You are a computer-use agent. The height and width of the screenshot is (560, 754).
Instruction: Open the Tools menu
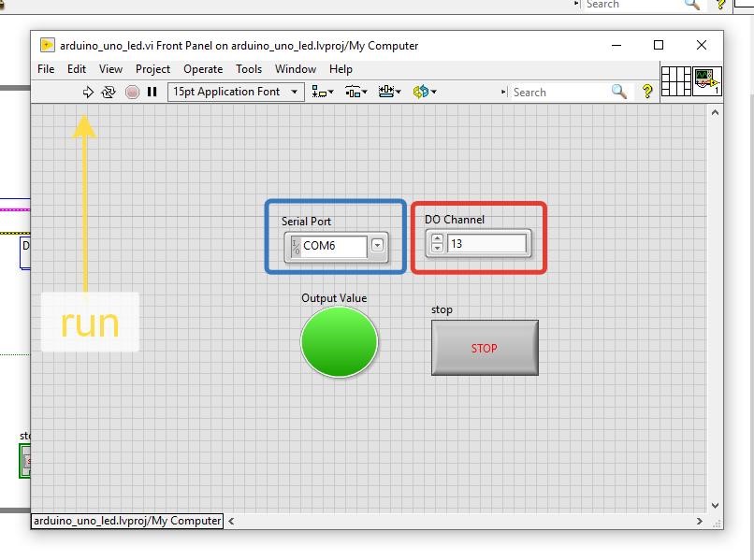(249, 68)
